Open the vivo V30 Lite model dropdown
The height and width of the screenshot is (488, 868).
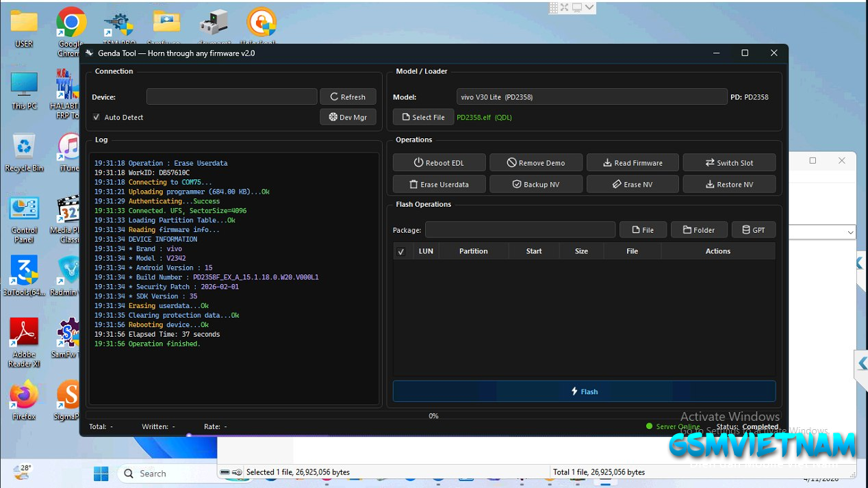591,97
